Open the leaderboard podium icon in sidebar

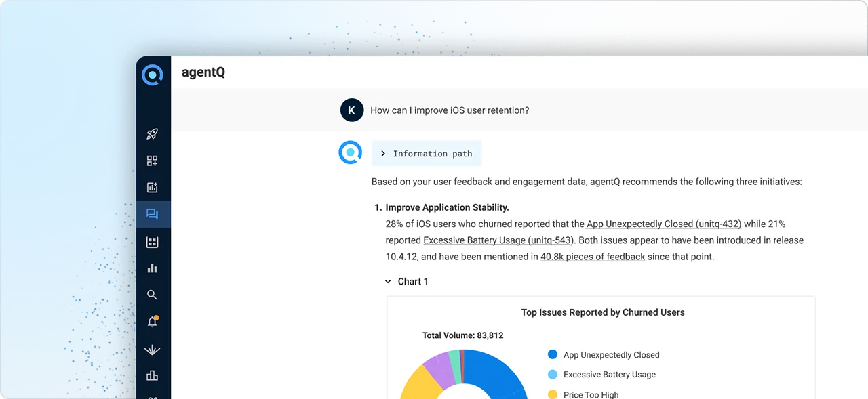pyautogui.click(x=153, y=375)
